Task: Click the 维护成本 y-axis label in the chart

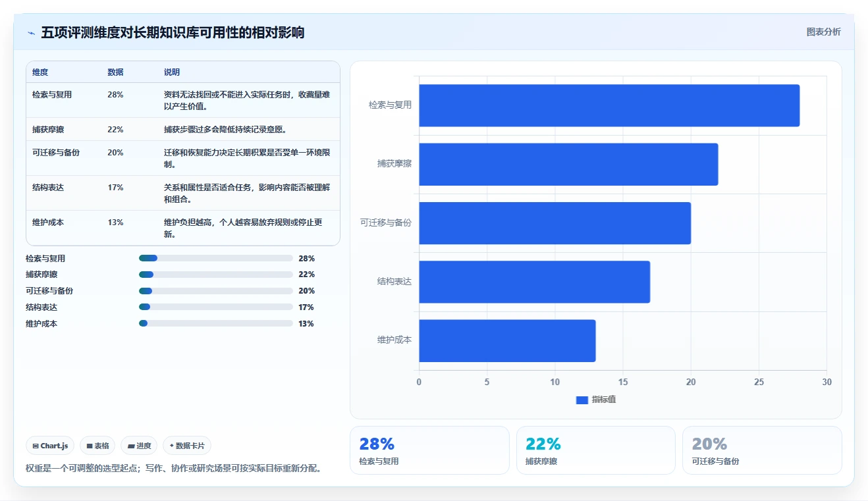Action: pos(394,340)
